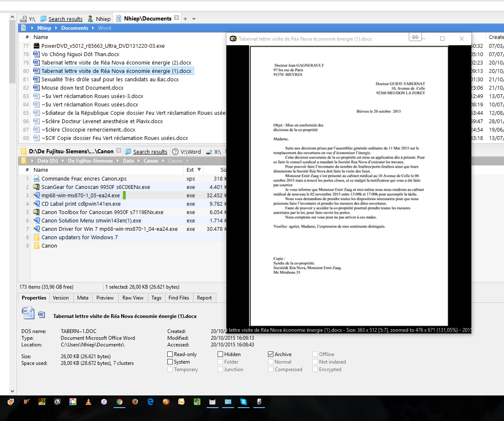
Task: Open the tab list dropdown arrow in upper pane
Action: 194,19
